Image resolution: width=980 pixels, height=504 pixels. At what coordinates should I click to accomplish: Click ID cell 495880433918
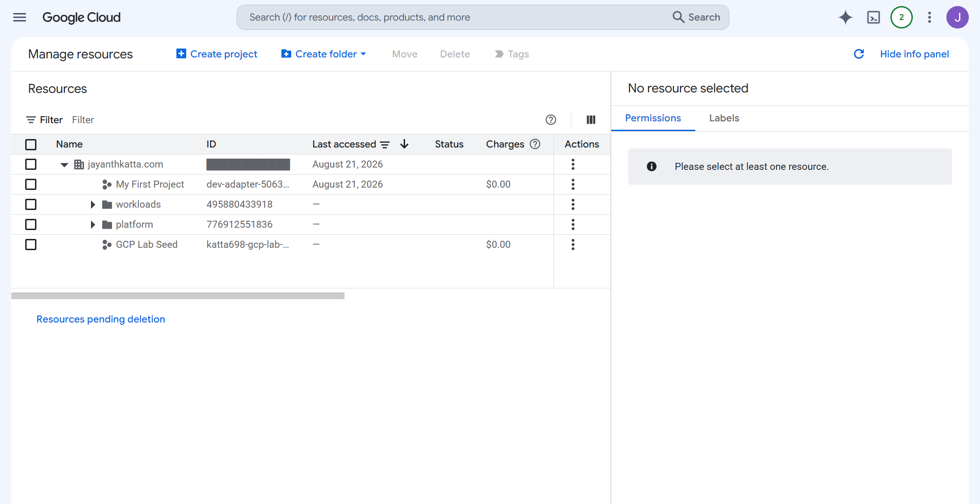pyautogui.click(x=239, y=204)
